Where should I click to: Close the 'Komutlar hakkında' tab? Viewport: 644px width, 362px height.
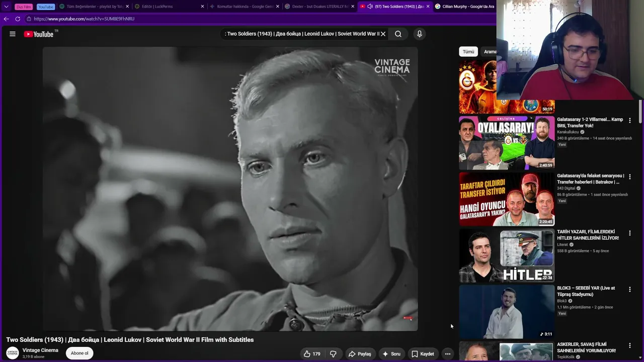[278, 7]
